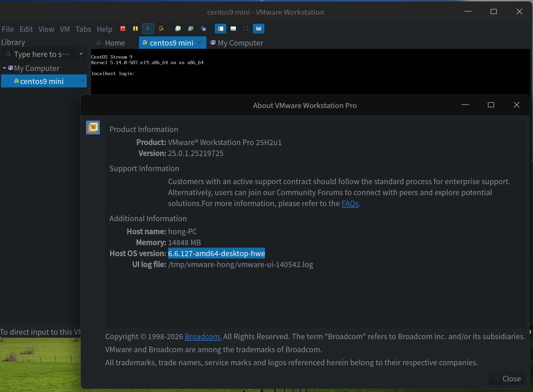Select My Computer in the Library tree
This screenshot has width=533, height=392.
(x=37, y=68)
